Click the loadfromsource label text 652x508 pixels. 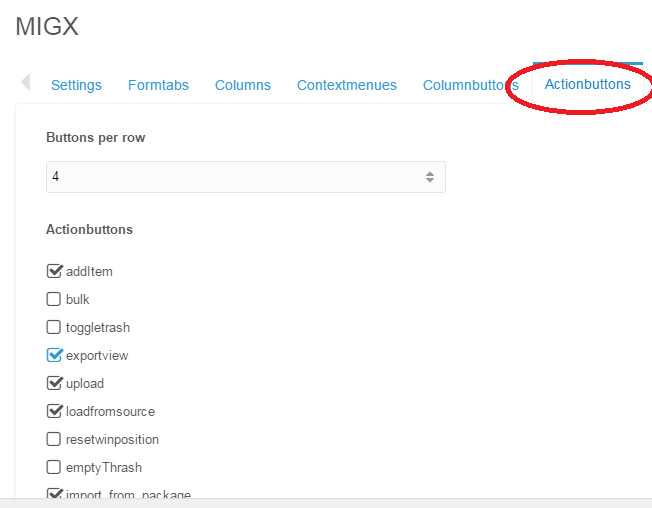[110, 412]
